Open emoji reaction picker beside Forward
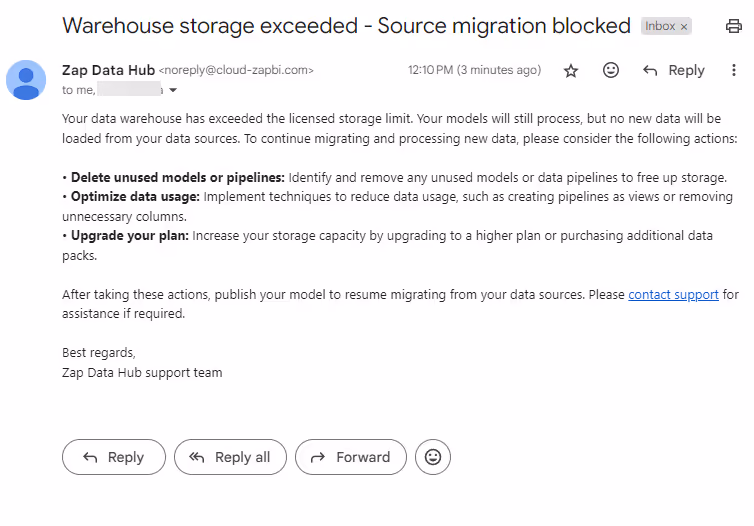754x526 pixels. click(433, 457)
